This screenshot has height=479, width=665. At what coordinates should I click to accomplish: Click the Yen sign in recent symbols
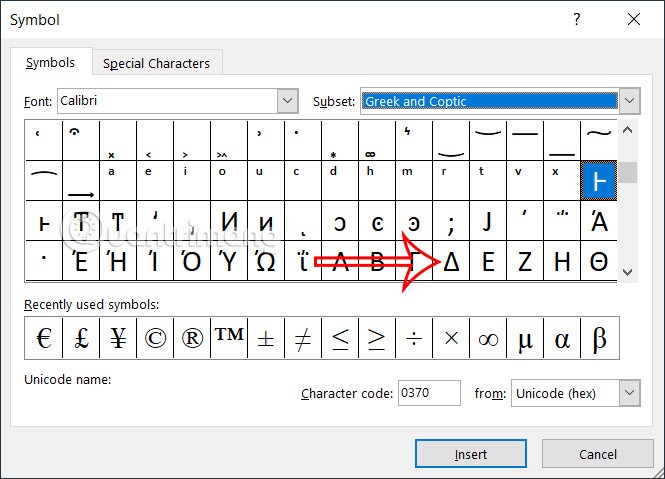[118, 338]
